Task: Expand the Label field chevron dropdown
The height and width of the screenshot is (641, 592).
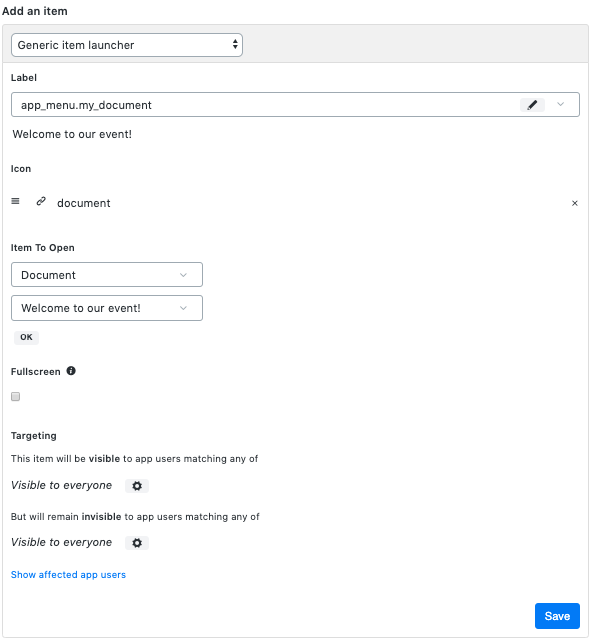Action: [x=561, y=105]
